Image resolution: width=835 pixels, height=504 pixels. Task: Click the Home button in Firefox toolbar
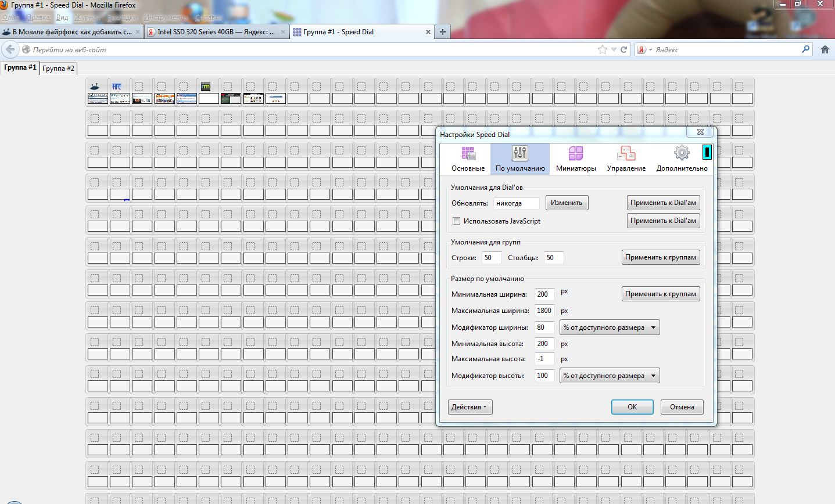(x=825, y=50)
